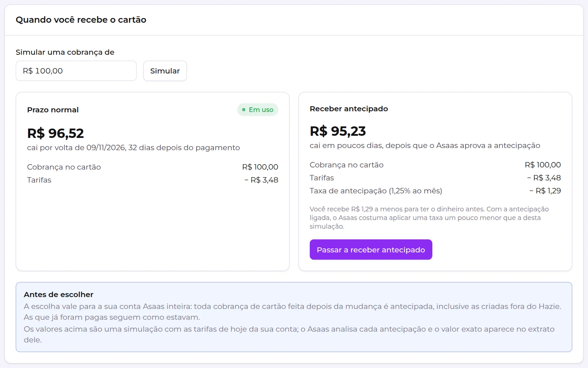Click Passar a receber antecipado button

point(371,250)
